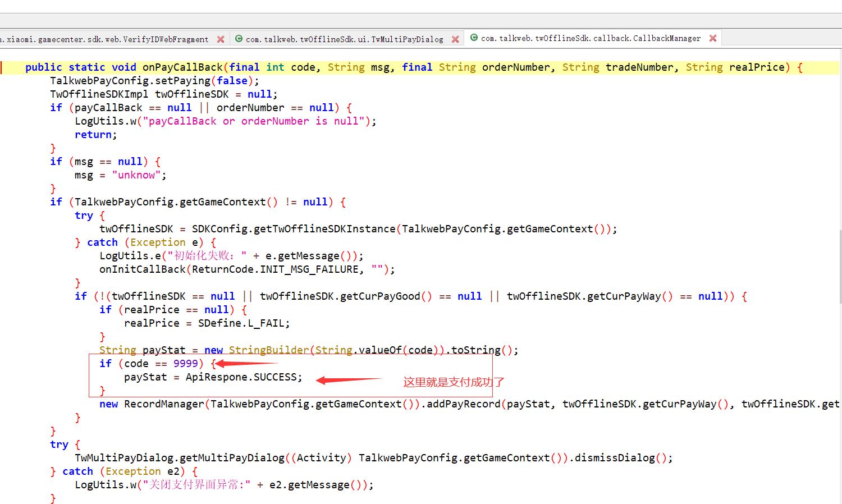The image size is (842, 504).
Task: Click the 'new RecordManager' addPayRecord line
Action: pyautogui.click(x=469, y=404)
